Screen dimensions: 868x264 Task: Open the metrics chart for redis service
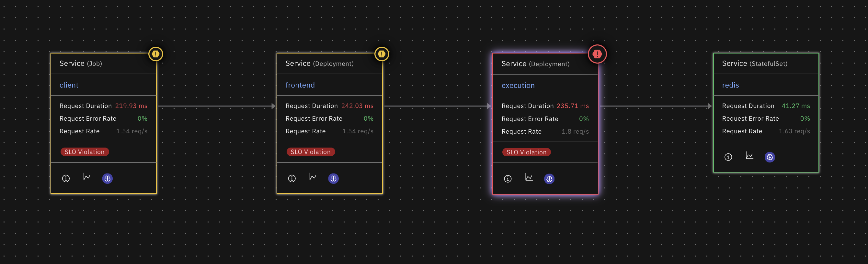coord(749,156)
